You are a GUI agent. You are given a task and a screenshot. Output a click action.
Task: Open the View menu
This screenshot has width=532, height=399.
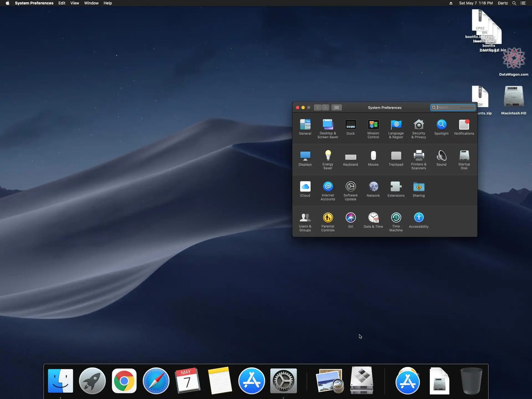[x=75, y=3]
